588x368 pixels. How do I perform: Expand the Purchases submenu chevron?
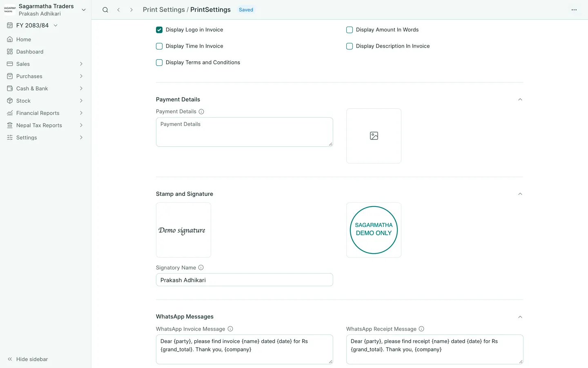pos(81,76)
